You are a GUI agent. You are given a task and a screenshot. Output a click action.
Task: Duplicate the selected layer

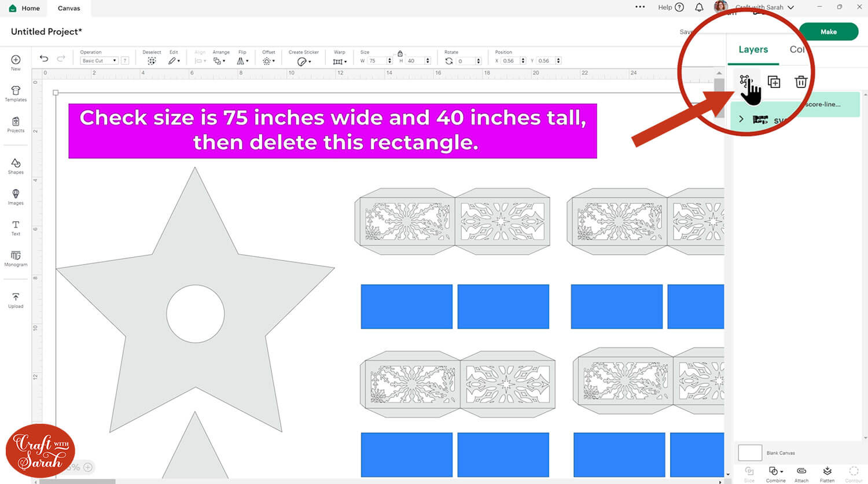coord(774,82)
